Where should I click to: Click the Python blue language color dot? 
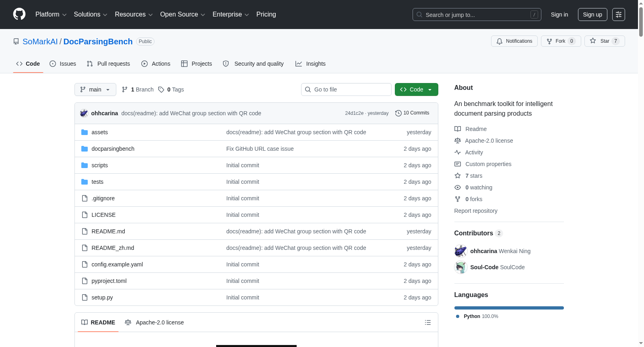(458, 316)
